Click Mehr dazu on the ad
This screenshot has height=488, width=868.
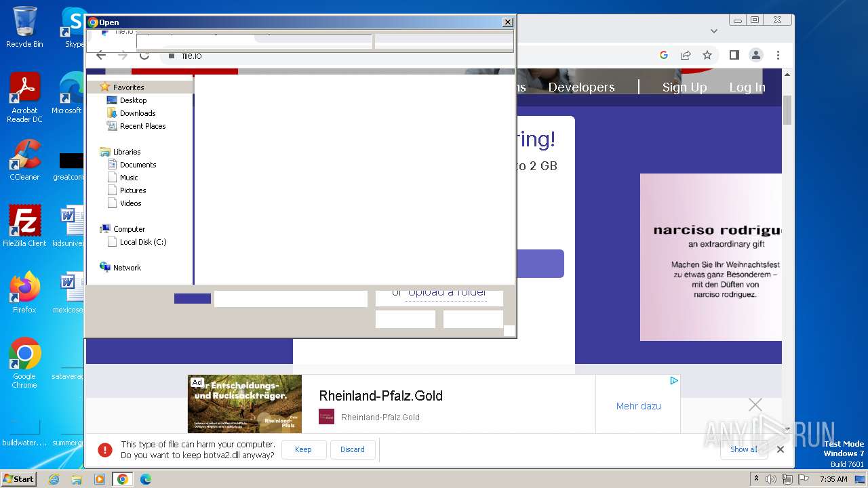coord(638,406)
